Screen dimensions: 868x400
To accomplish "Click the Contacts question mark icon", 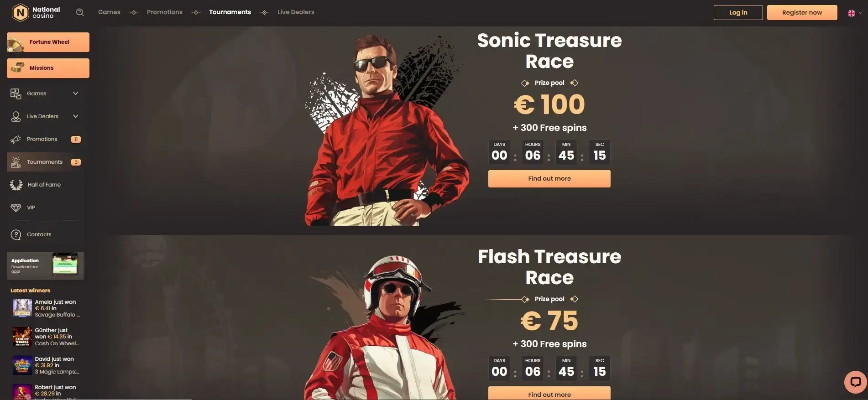I will (16, 234).
